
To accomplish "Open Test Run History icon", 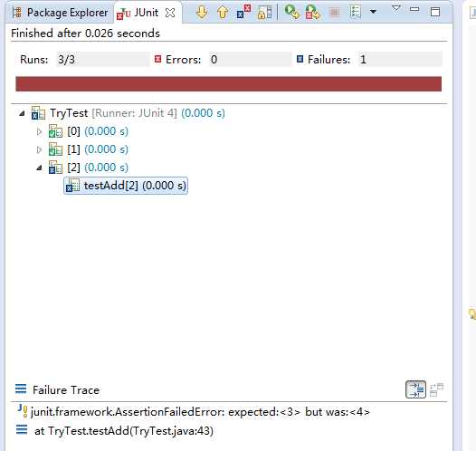I will [x=355, y=13].
